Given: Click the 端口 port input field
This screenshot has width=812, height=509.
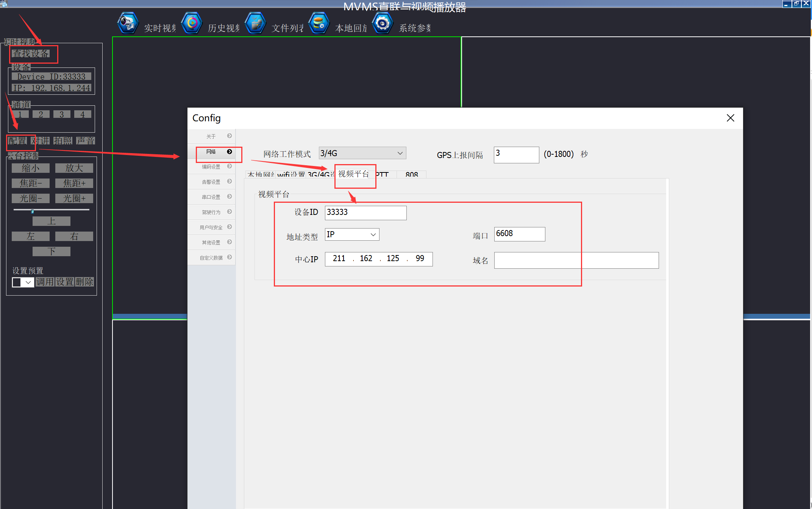Looking at the screenshot, I should click(x=519, y=234).
